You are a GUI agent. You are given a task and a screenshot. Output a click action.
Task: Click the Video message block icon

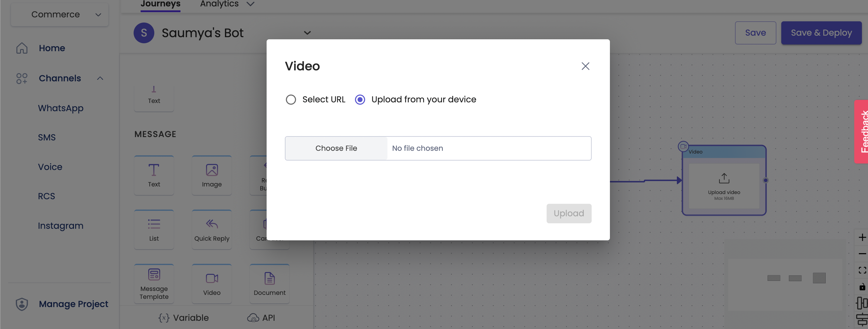point(212,278)
